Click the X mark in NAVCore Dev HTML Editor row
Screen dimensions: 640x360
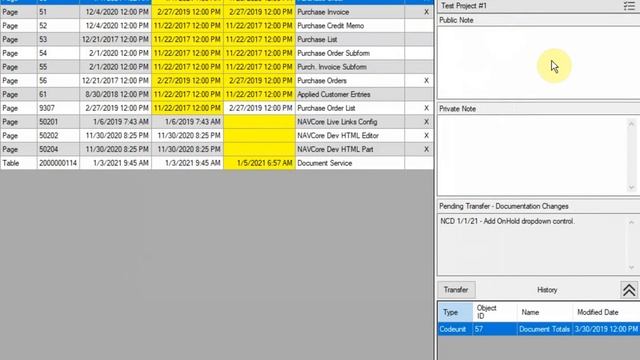[426, 136]
